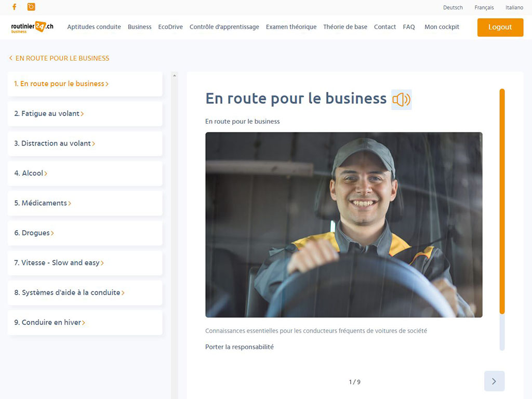This screenshot has width=532, height=399.
Task: Expand chapter 9 Conduire en hiver
Action: (x=83, y=323)
